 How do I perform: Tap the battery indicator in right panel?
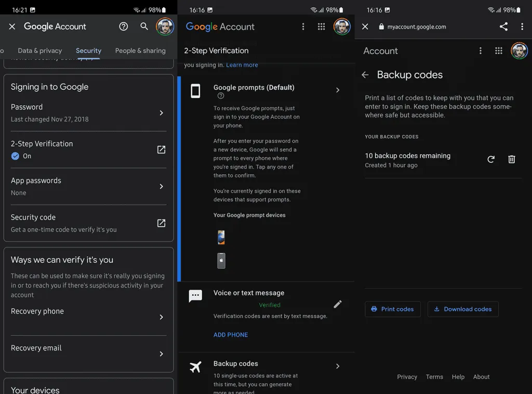518,10
